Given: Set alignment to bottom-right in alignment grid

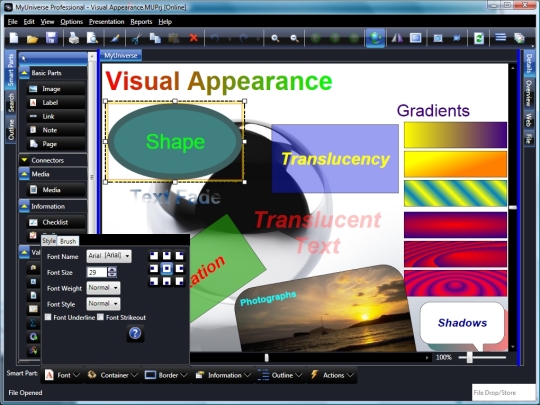Looking at the screenshot, I should 179,281.
